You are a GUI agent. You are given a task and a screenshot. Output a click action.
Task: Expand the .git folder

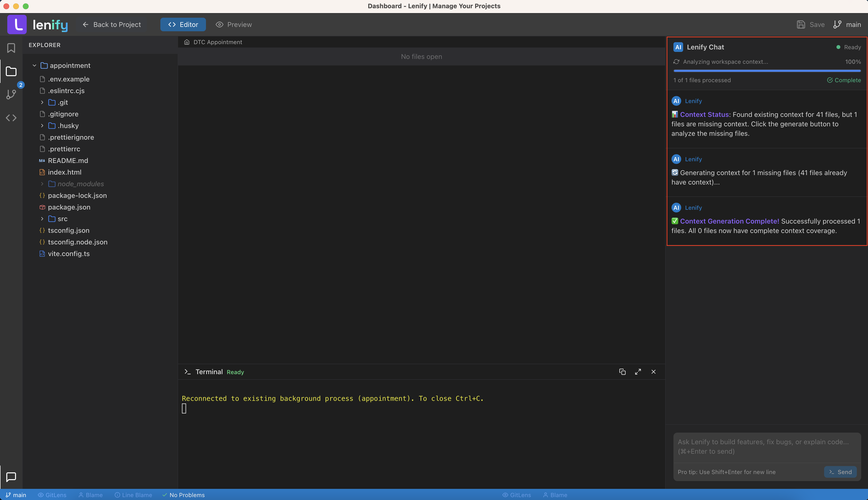click(x=42, y=102)
